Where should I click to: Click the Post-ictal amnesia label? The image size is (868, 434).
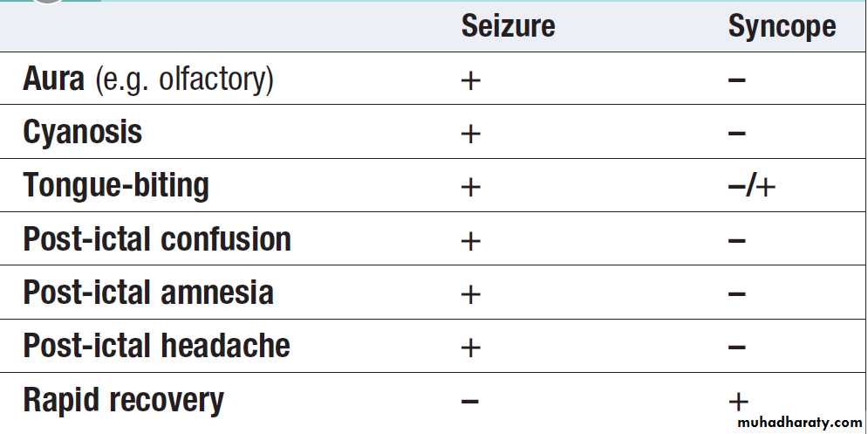point(148,293)
